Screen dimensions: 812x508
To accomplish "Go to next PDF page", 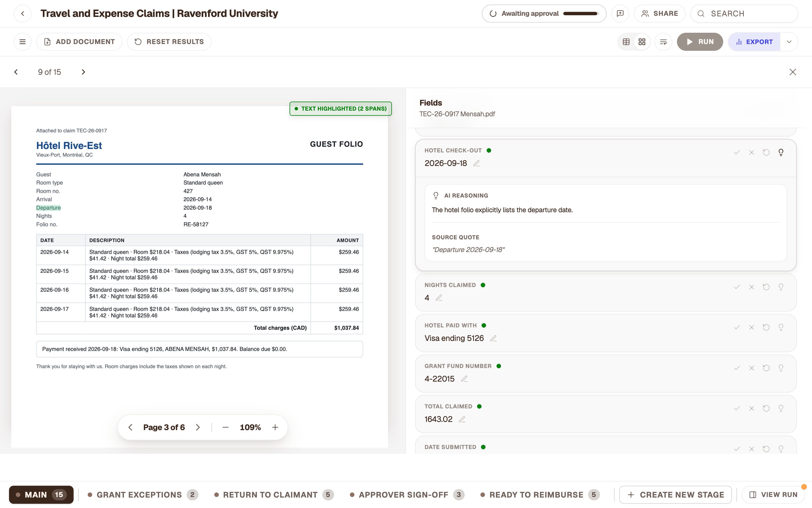I will [x=198, y=427].
